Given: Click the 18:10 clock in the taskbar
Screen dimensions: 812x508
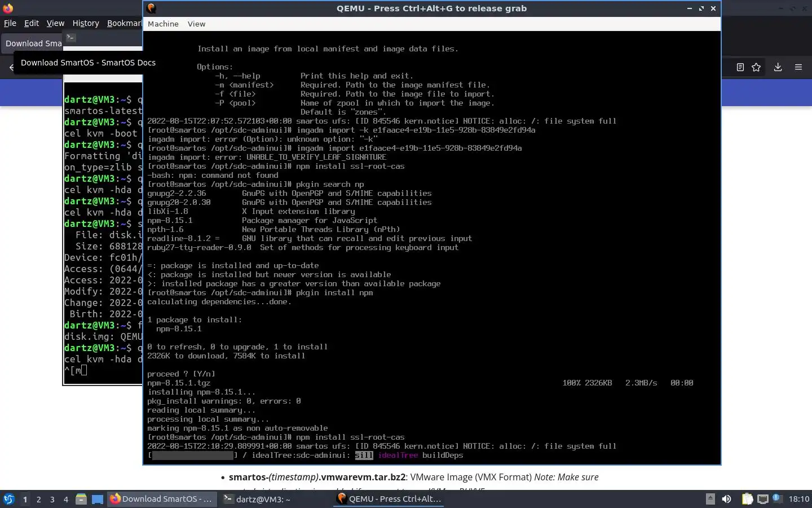Looking at the screenshot, I should tap(798, 499).
